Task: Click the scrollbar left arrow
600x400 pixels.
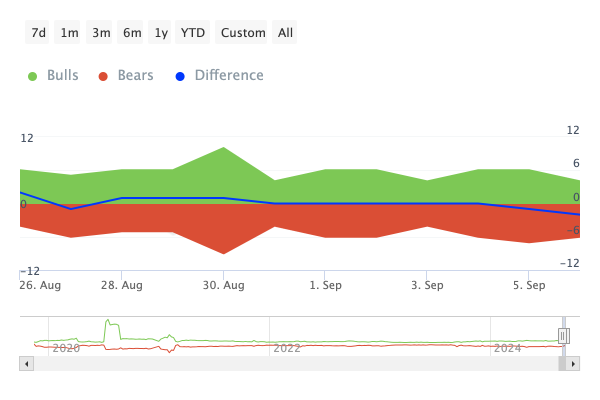Action: click(25, 364)
